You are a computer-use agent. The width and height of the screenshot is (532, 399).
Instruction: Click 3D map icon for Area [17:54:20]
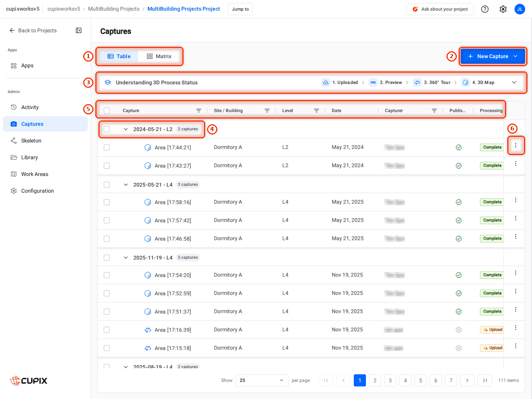click(x=148, y=275)
